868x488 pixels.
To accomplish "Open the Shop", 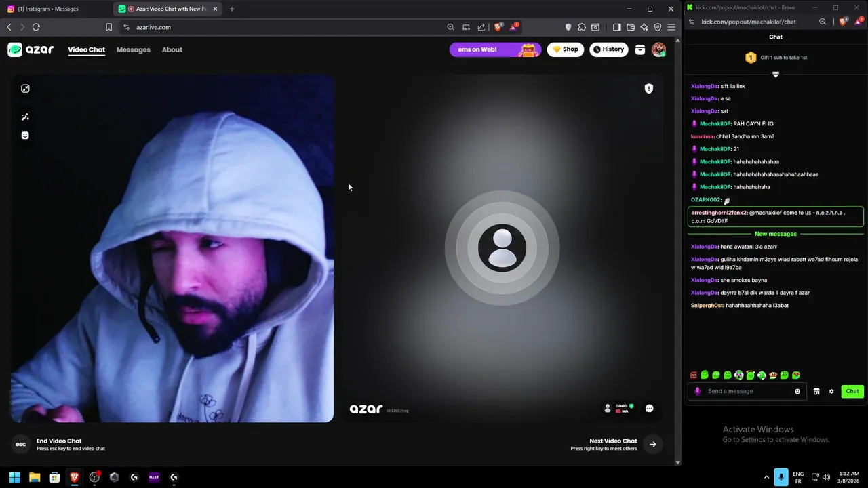I will coord(566,49).
